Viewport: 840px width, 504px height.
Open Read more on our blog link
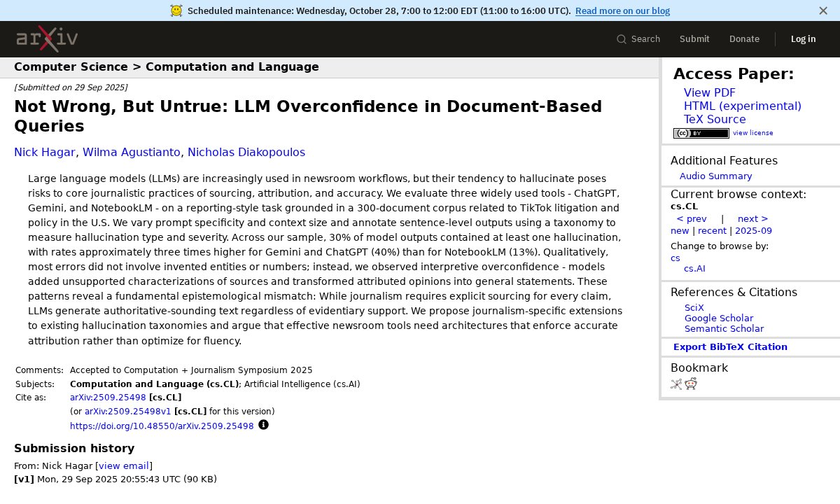tap(622, 10)
